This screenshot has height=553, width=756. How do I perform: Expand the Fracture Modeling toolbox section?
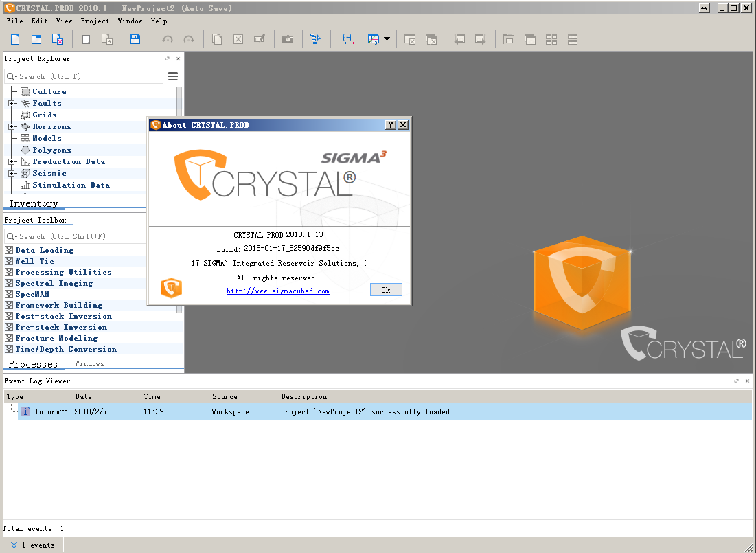coord(9,338)
